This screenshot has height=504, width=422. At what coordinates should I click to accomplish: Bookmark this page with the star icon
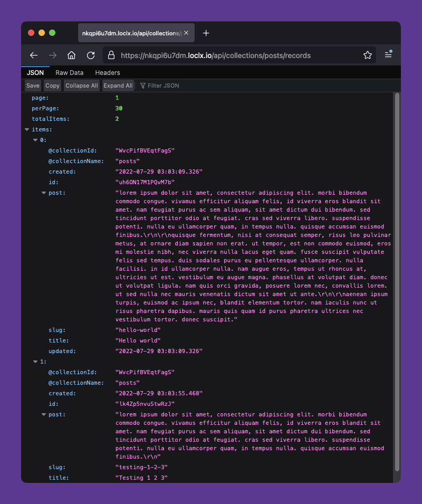point(368,55)
